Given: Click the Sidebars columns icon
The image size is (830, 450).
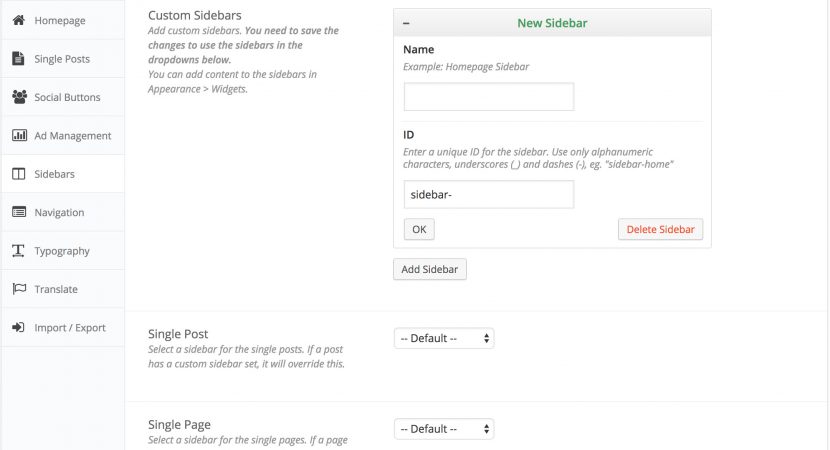Looking at the screenshot, I should point(19,174).
